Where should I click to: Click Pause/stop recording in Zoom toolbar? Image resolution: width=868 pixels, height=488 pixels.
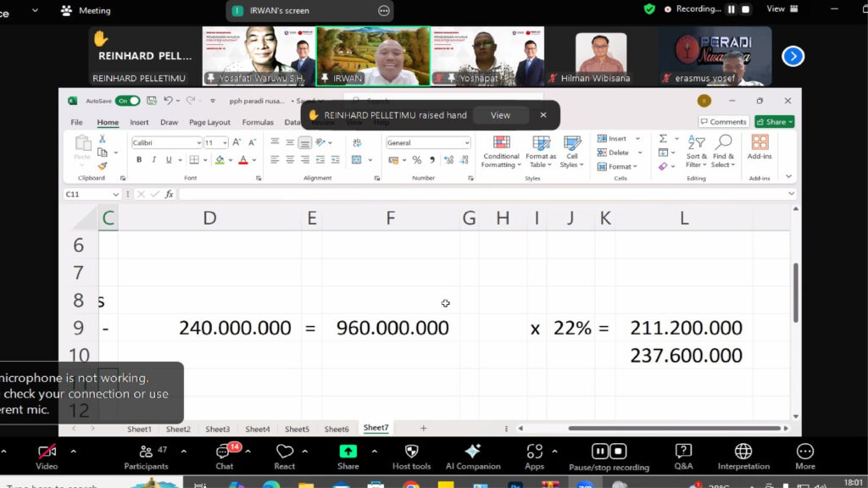pyautogui.click(x=609, y=457)
